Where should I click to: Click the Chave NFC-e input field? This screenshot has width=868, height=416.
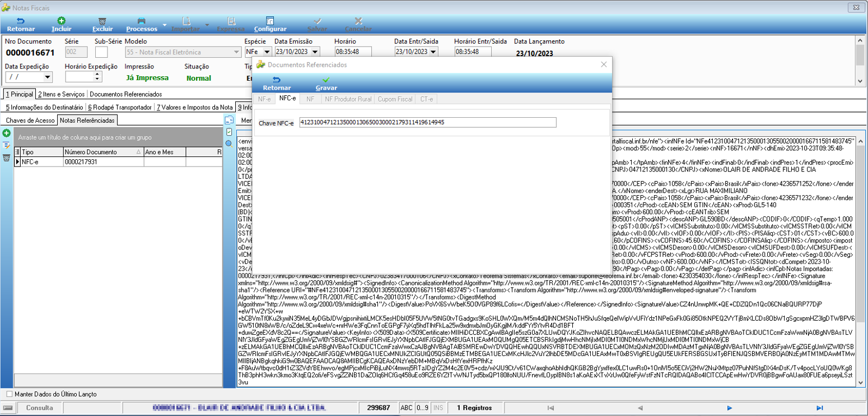pos(427,122)
